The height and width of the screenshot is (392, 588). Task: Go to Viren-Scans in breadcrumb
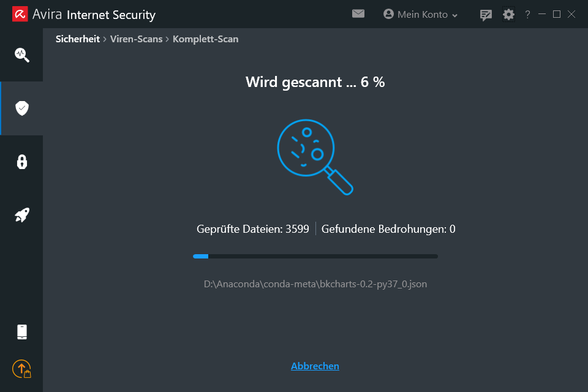[x=136, y=39]
